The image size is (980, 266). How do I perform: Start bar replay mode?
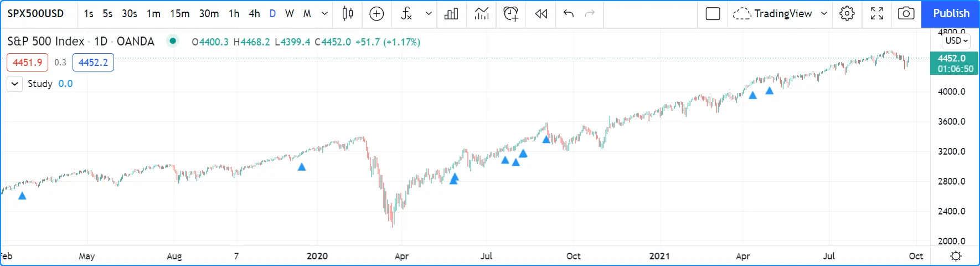(x=541, y=14)
